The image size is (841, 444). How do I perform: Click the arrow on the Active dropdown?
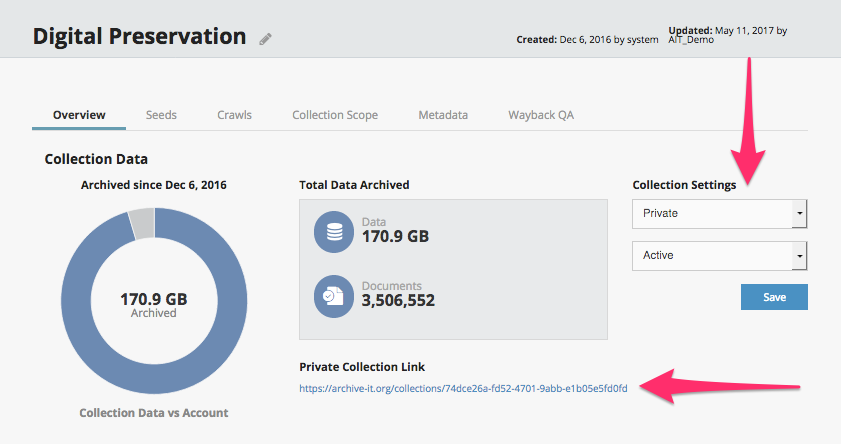798,255
